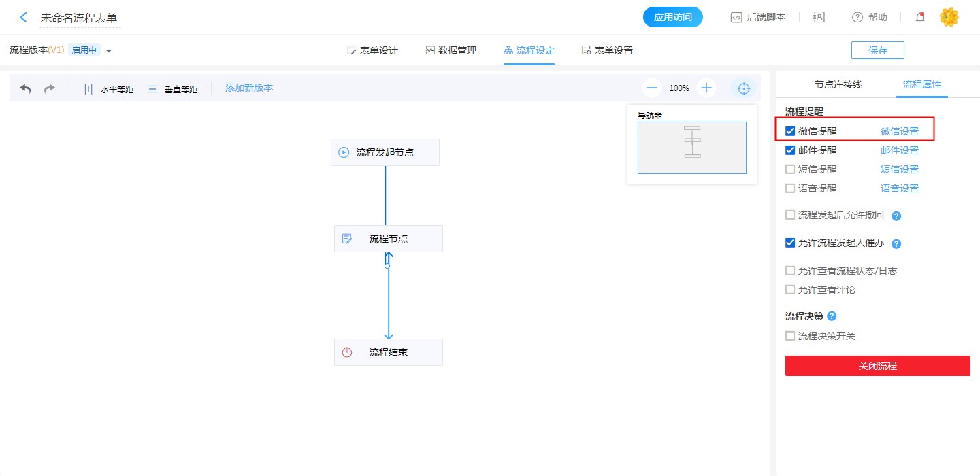The height and width of the screenshot is (476, 980).
Task: Zoom out with the minus icon
Action: pos(652,88)
